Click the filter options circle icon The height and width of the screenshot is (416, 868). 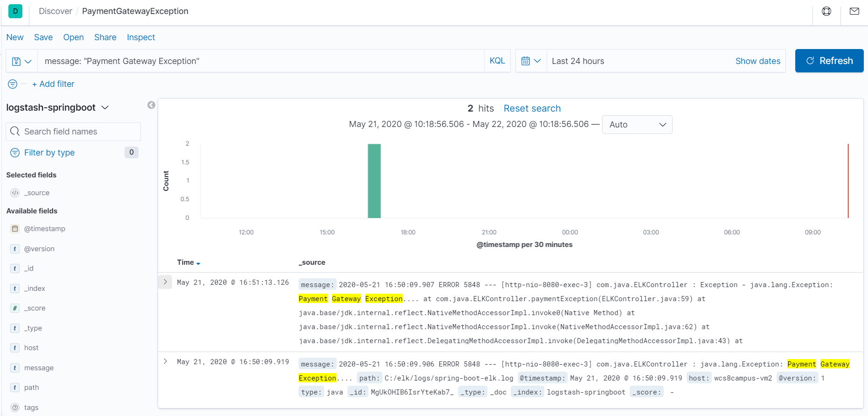(x=13, y=84)
